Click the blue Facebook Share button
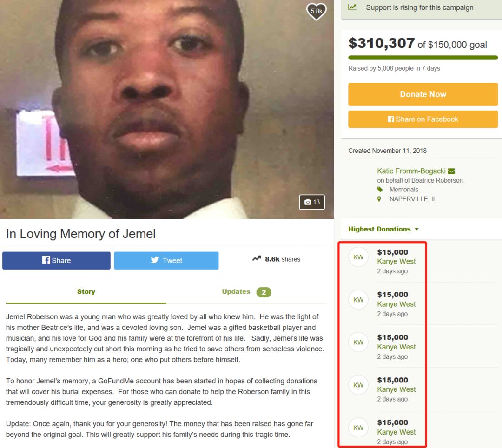The width and height of the screenshot is (502, 448). tap(56, 260)
